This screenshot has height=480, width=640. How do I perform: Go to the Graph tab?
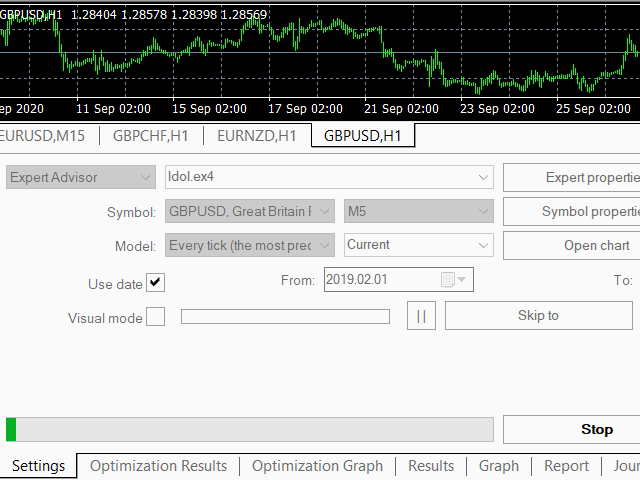coord(498,466)
